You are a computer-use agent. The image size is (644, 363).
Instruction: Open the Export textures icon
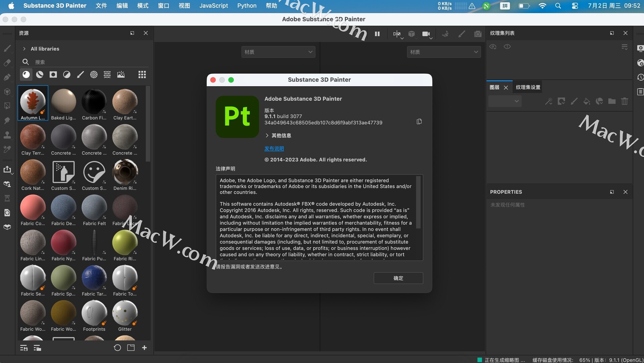pyautogui.click(x=7, y=169)
